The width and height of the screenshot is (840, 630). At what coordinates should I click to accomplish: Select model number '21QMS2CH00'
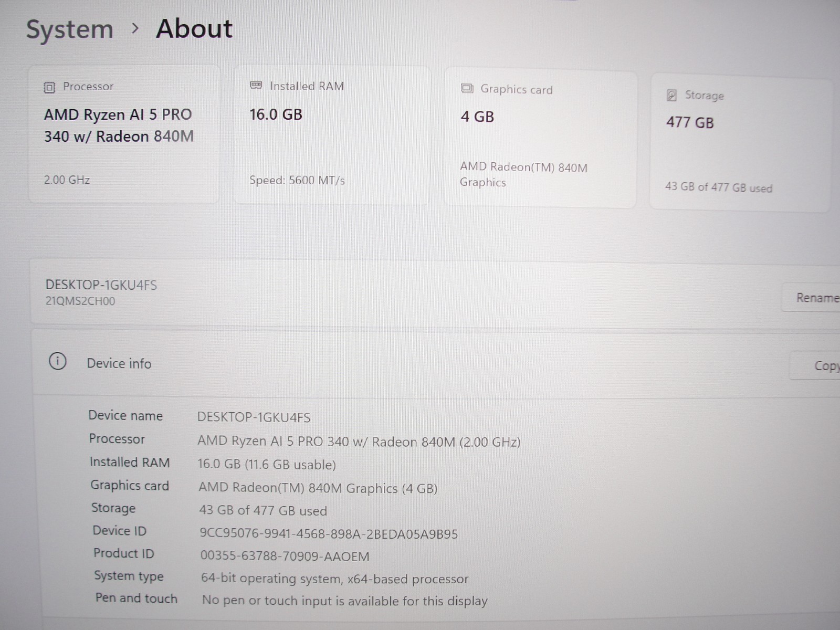pos(80,301)
